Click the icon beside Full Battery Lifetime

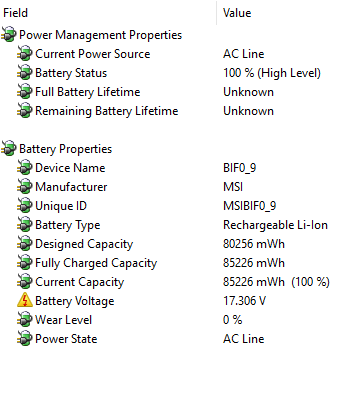click(25, 92)
